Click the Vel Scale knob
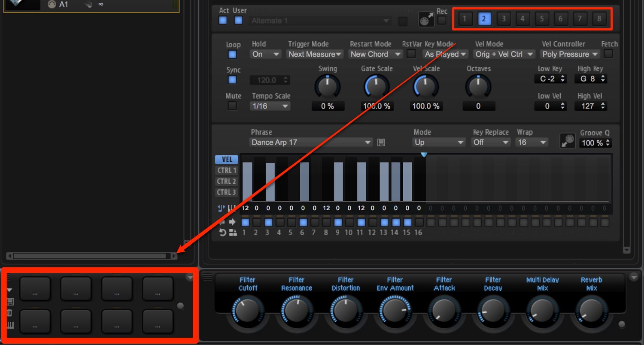644x345 pixels. coord(425,87)
